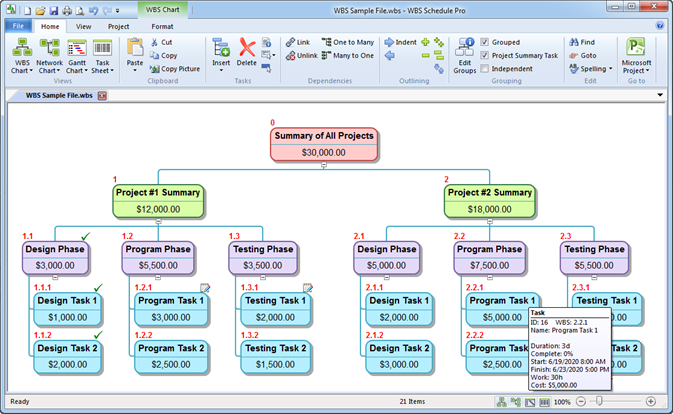
Task: Open the document list arrow at right of tab bar
Action: click(660, 95)
